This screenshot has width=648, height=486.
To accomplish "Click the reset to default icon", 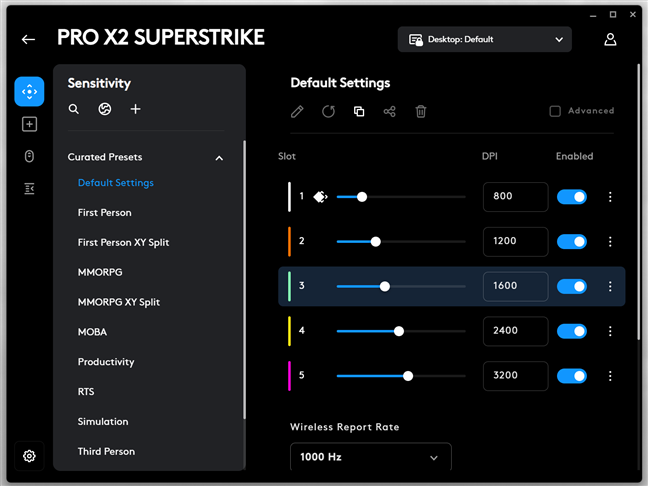I will (328, 111).
